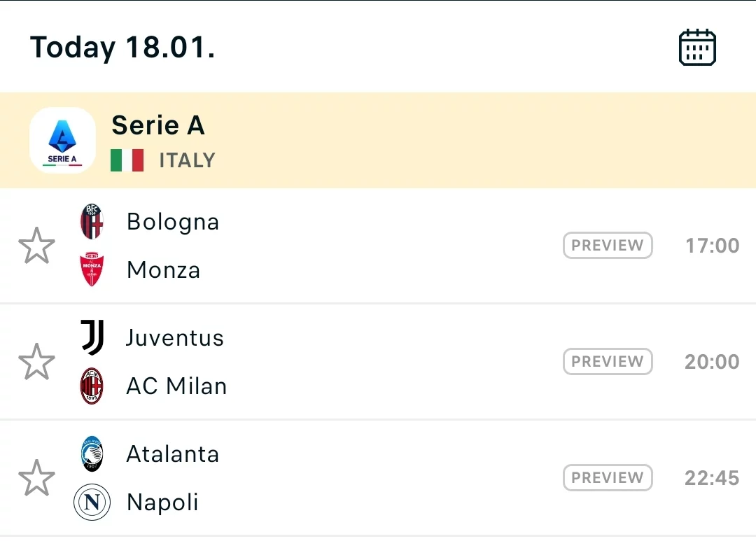Tap the Atalanta club crest
The width and height of the screenshot is (756, 541).
92,454
